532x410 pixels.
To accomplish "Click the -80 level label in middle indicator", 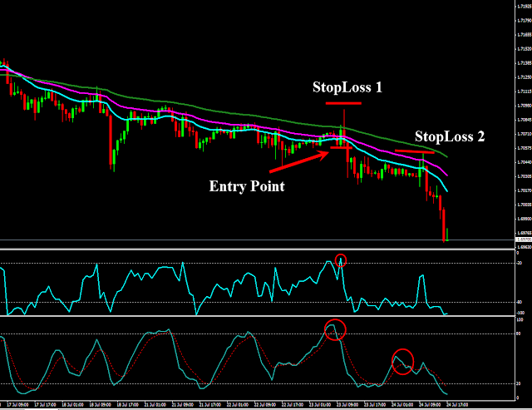I will click(x=520, y=302).
